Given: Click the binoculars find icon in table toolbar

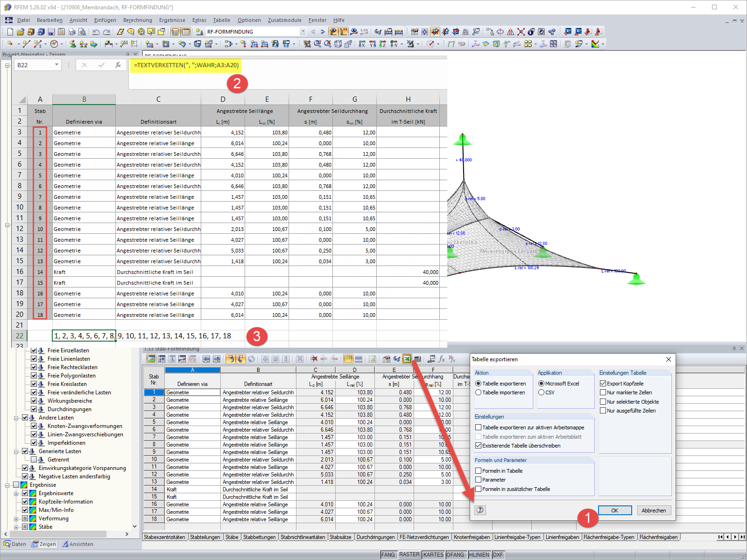Looking at the screenshot, I should [397, 359].
